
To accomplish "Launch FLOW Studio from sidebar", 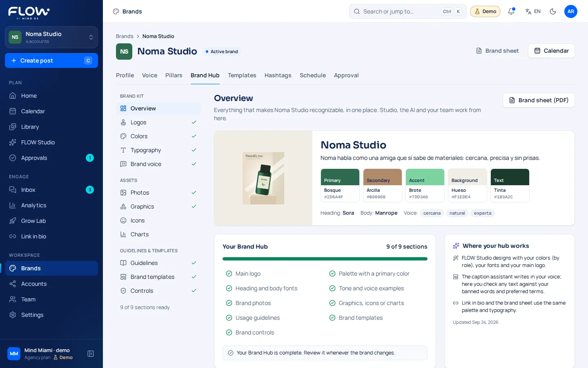I will (51, 142).
